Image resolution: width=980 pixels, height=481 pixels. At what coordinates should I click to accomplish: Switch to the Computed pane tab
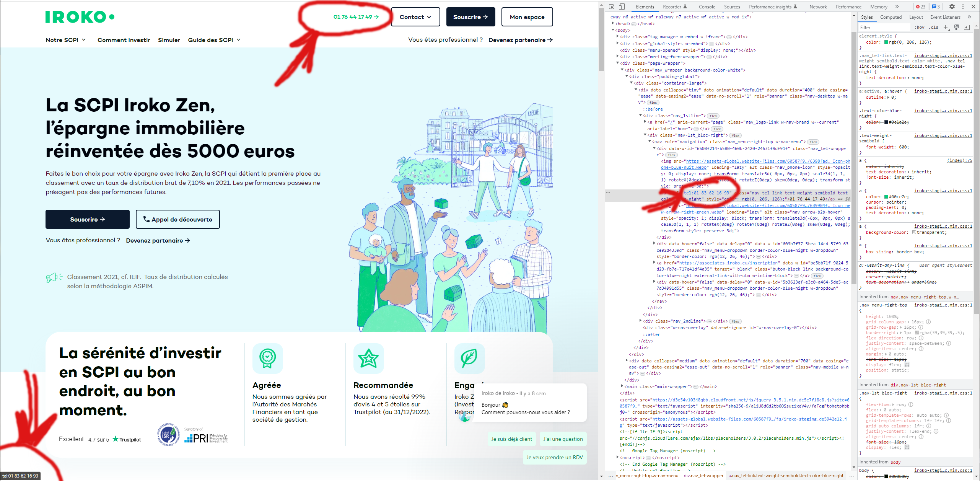tap(890, 17)
